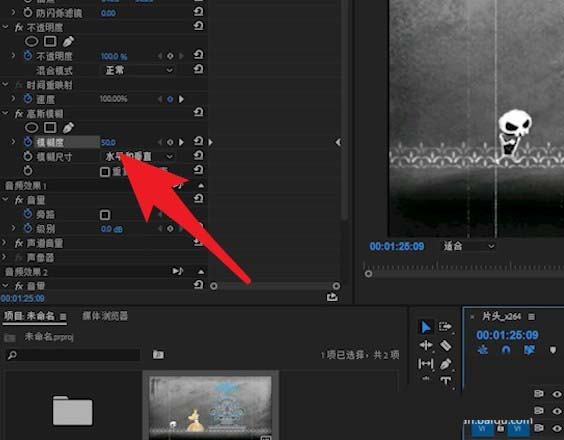Collapse the 时间重映射 group
This screenshot has width=564, height=440.
pos(5,84)
